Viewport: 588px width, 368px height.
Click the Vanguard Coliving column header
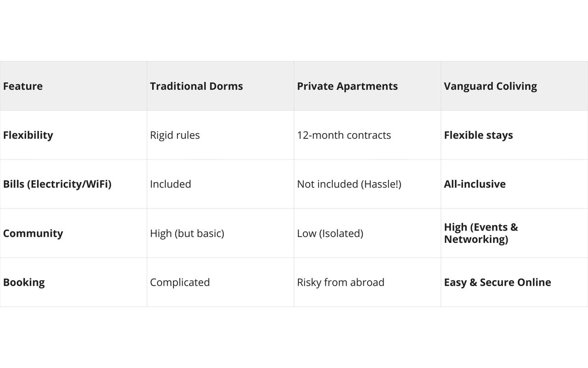click(490, 86)
